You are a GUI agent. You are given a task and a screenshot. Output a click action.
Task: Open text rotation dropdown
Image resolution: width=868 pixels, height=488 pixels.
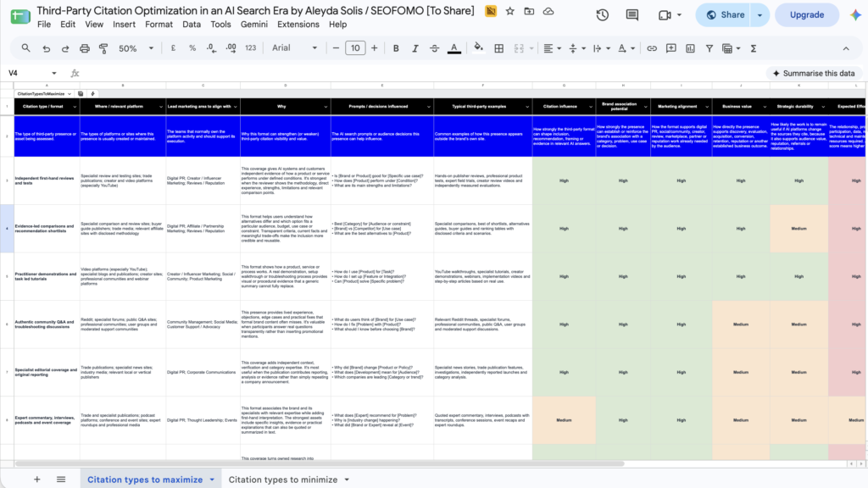tap(626, 48)
